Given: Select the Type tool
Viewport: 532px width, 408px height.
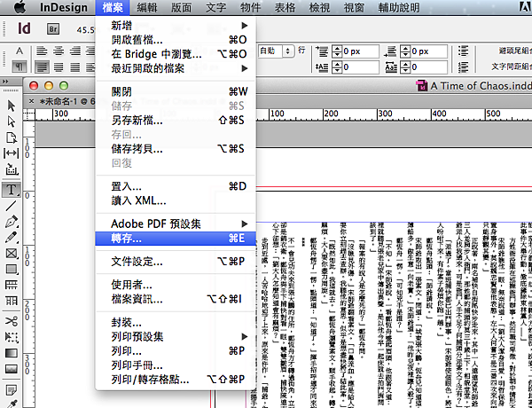Looking at the screenshot, I should coord(12,190).
